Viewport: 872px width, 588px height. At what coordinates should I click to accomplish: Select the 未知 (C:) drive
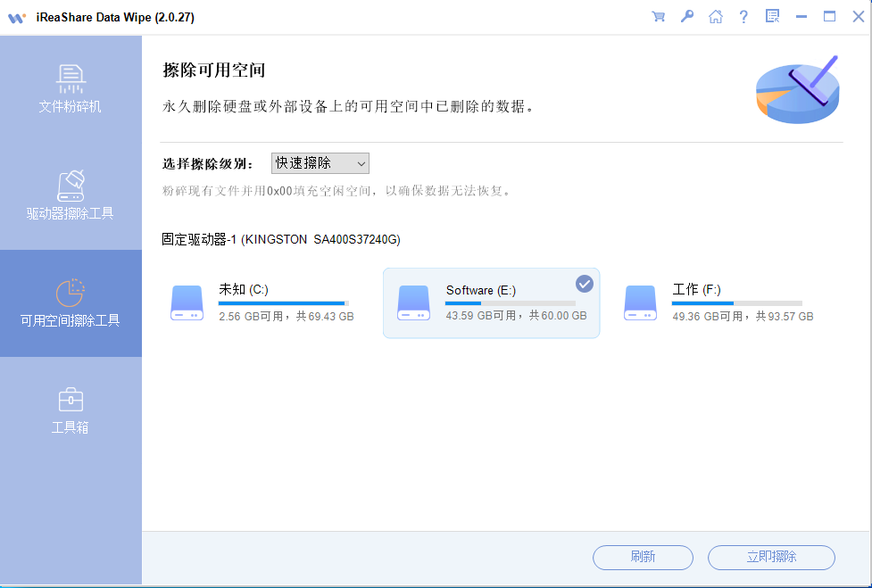click(x=263, y=302)
